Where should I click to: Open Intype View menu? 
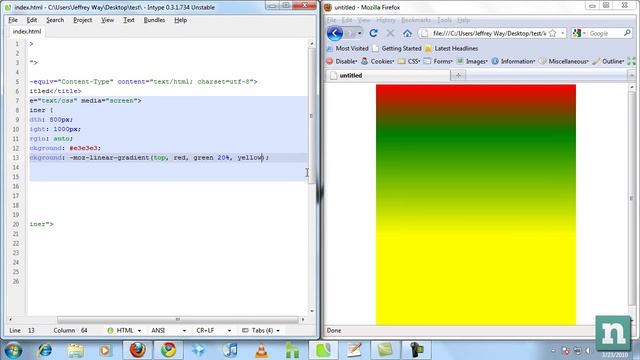click(108, 20)
